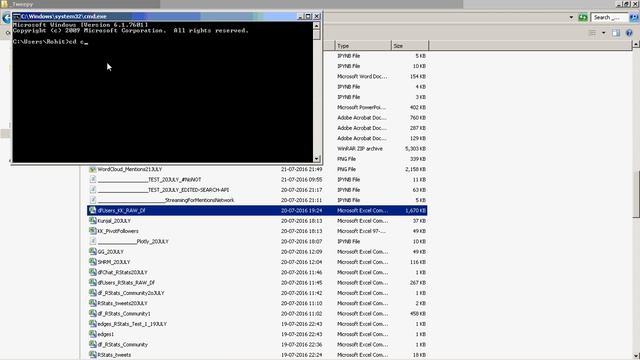The height and width of the screenshot is (360, 640).
Task: Click date 21-07-2016 09:55 cell
Action: (x=301, y=179)
